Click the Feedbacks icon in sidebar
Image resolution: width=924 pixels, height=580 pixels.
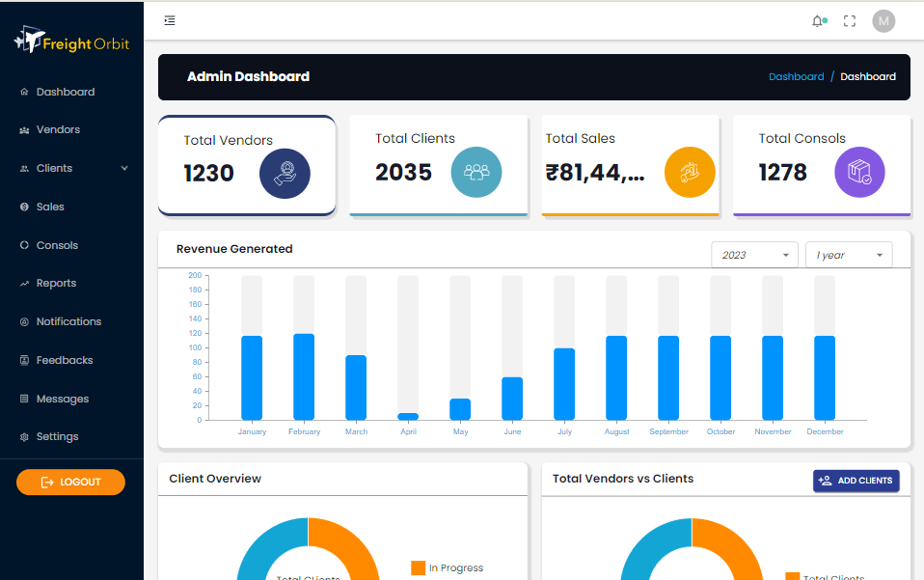(24, 360)
